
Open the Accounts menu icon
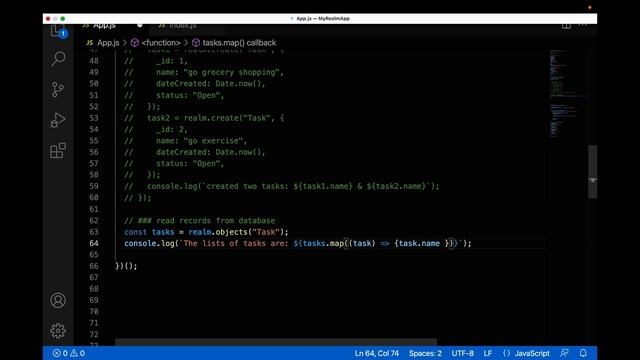[x=58, y=300]
